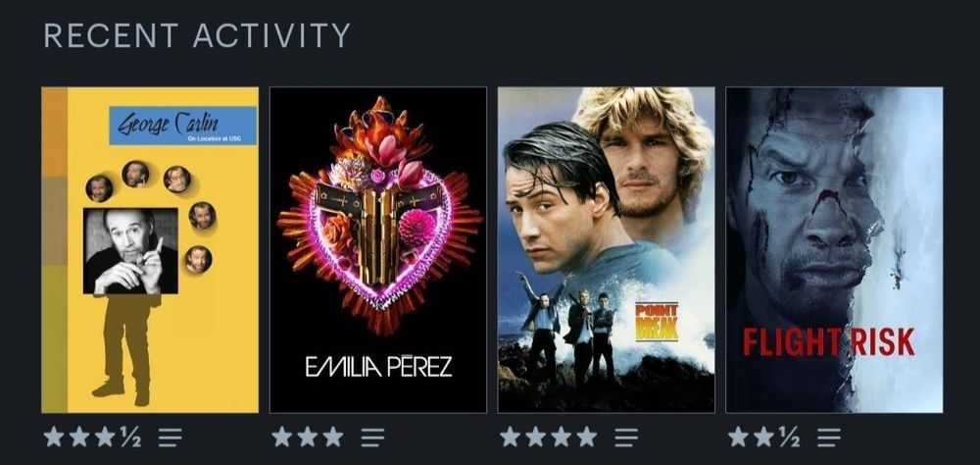Open review icon under George Carlin poster
Image resolution: width=980 pixels, height=465 pixels.
170,437
